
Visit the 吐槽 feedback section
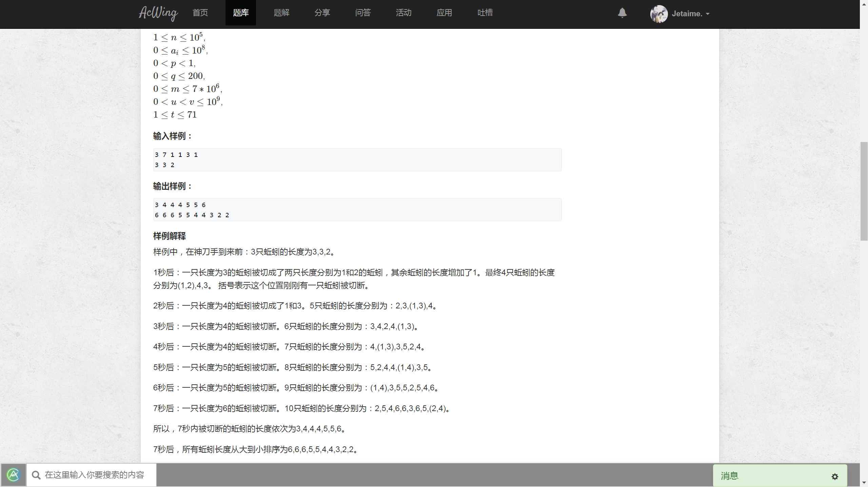pyautogui.click(x=485, y=13)
